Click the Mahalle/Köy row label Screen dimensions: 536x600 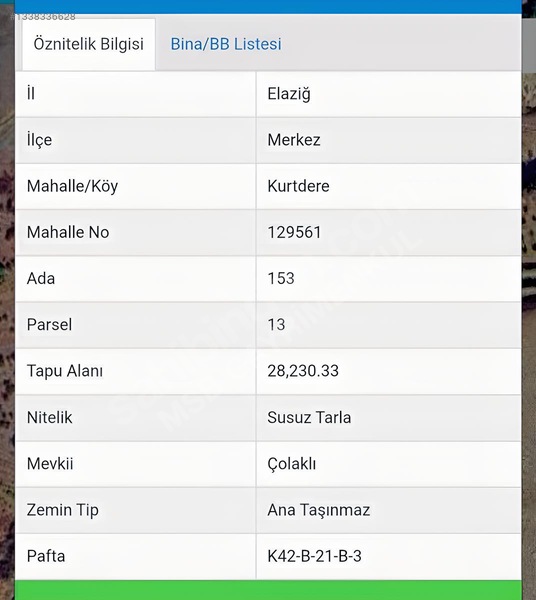pyautogui.click(x=72, y=186)
